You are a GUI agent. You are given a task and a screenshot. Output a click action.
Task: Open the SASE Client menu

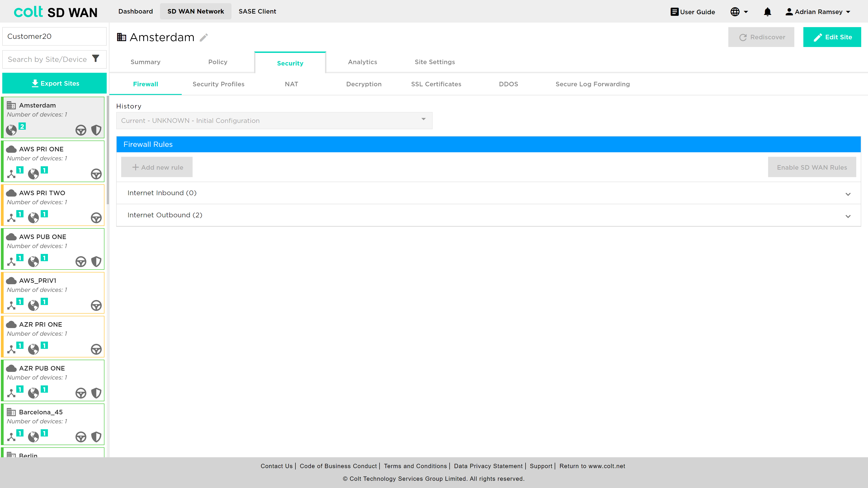click(x=257, y=12)
